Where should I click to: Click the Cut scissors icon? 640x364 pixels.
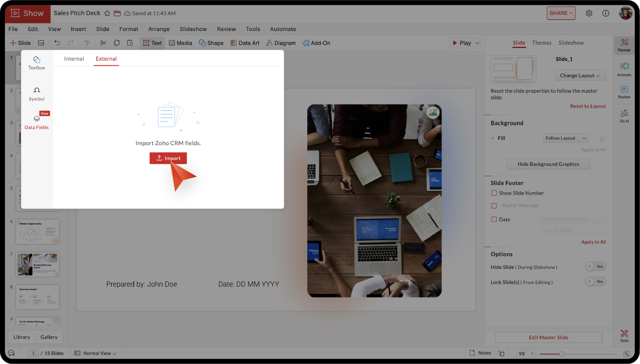click(x=103, y=43)
